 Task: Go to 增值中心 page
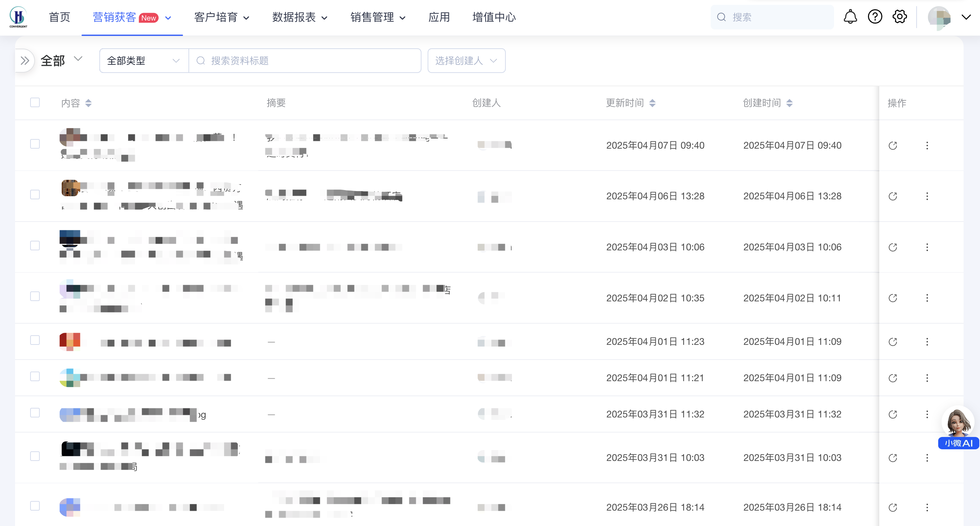pos(493,17)
